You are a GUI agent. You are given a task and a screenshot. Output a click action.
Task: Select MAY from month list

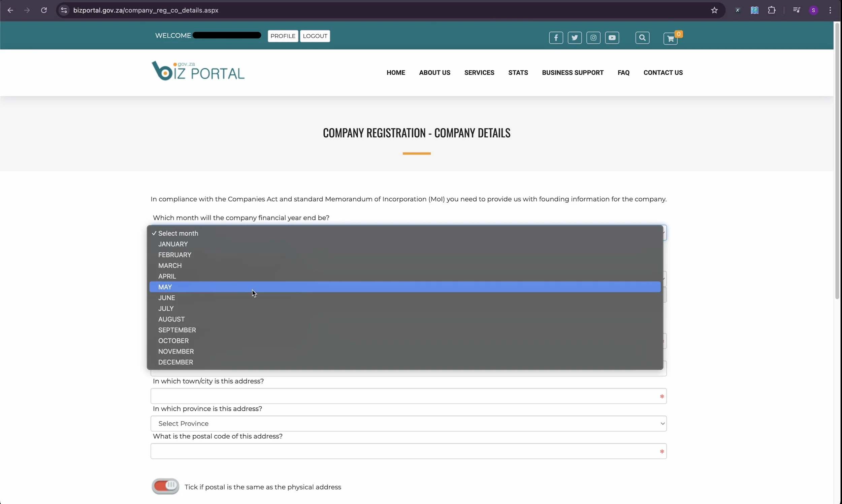pos(165,287)
